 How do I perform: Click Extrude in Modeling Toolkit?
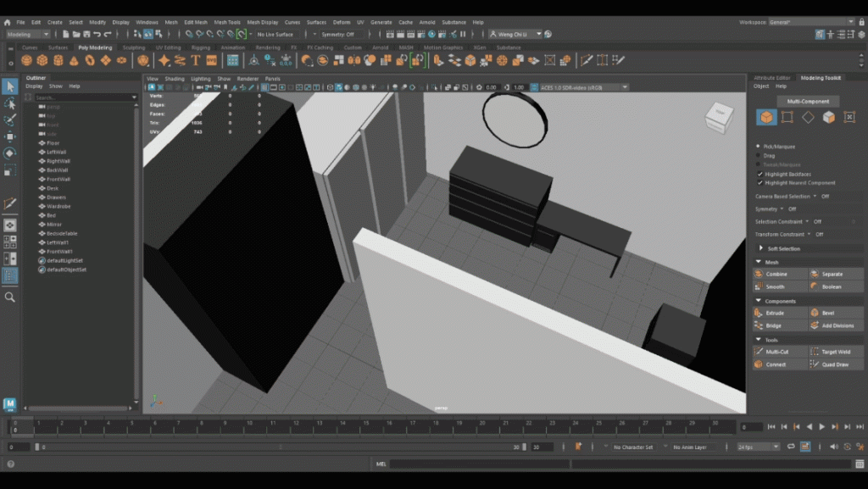[x=775, y=313]
